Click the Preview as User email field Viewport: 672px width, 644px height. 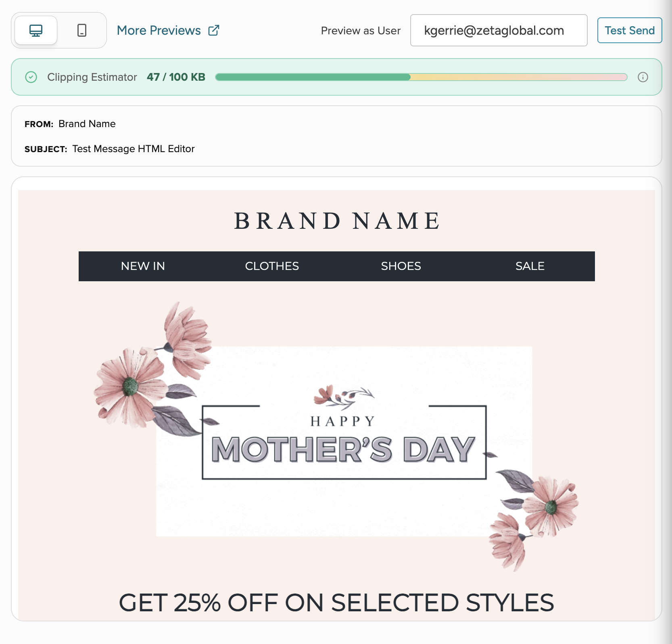click(x=499, y=30)
